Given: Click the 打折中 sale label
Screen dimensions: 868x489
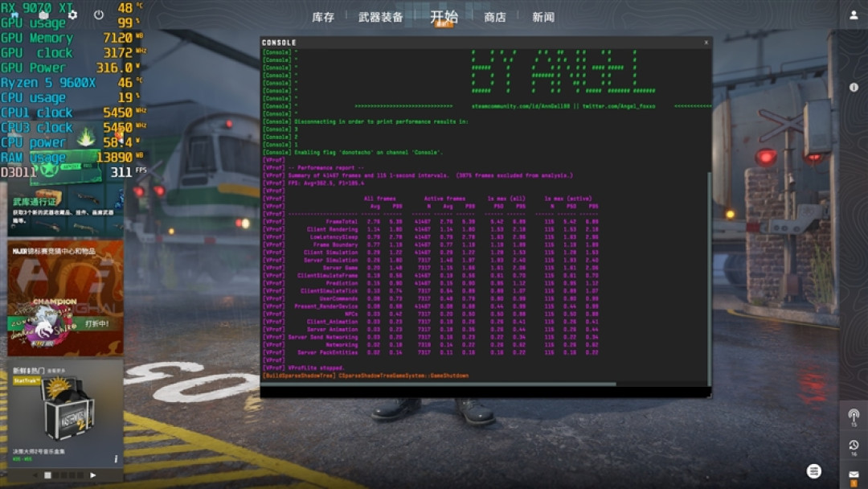Looking at the screenshot, I should pyautogui.click(x=97, y=323).
